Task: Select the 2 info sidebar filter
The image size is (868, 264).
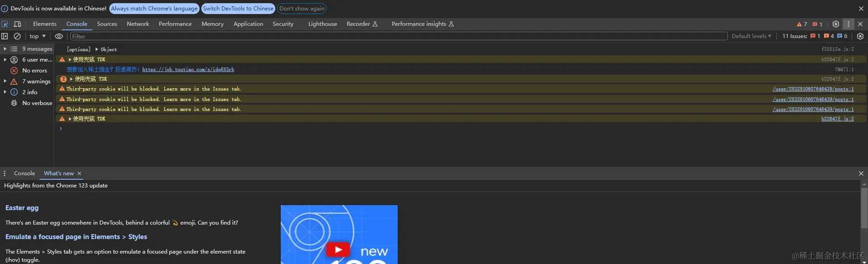Action: pos(30,92)
